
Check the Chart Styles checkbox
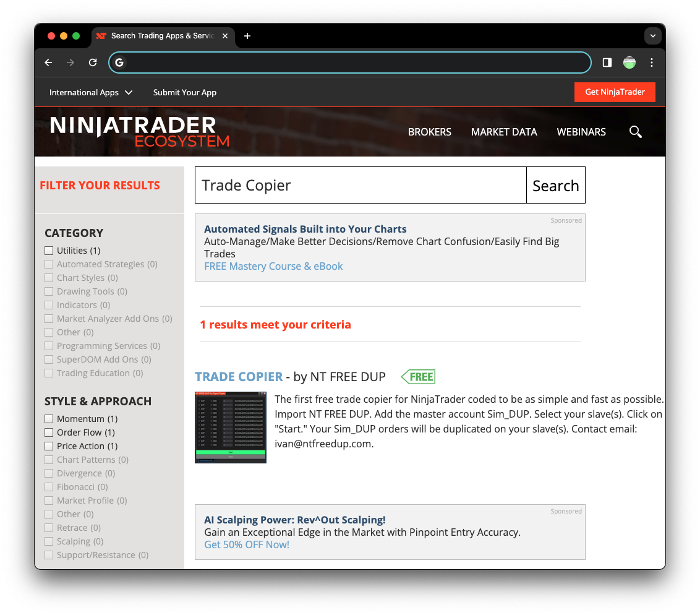49,278
